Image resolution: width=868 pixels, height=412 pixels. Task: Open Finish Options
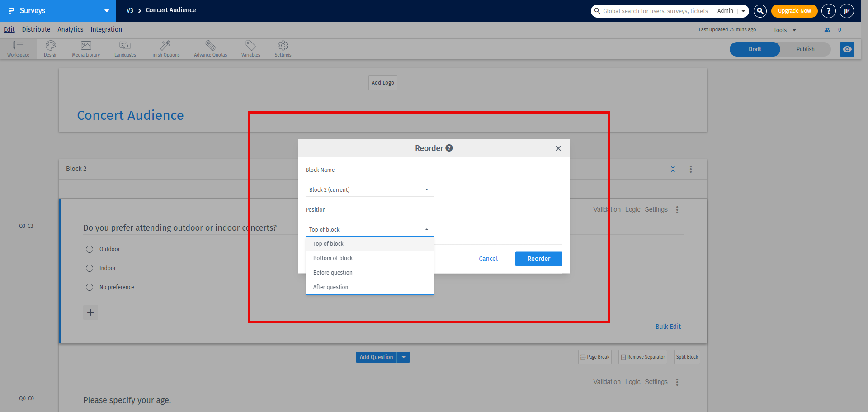165,48
